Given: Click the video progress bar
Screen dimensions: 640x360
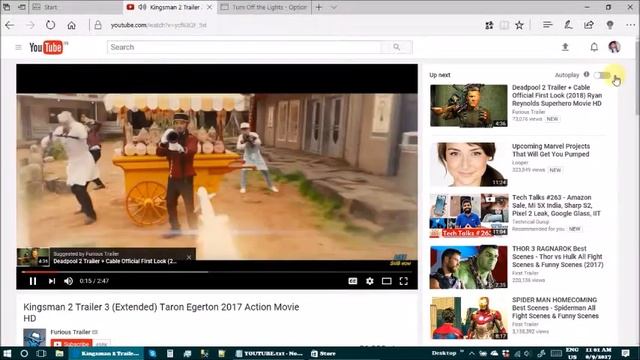Looking at the screenshot, I should click(x=217, y=271).
